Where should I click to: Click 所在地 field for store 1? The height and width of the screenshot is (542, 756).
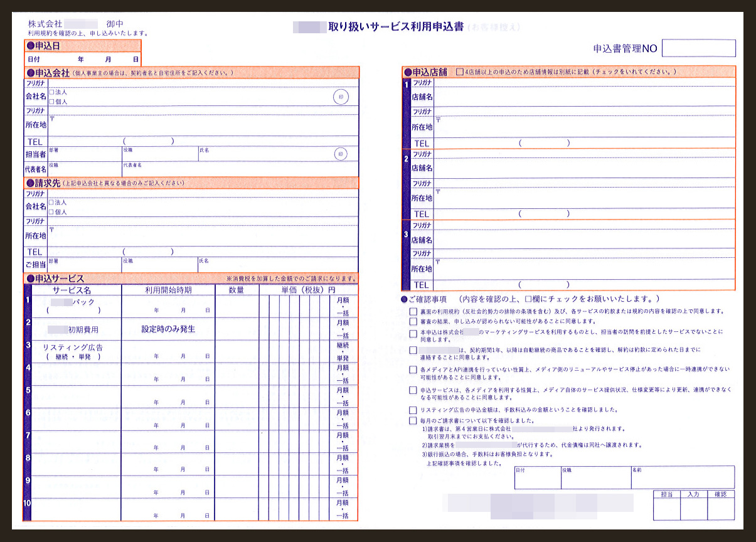[x=584, y=127]
